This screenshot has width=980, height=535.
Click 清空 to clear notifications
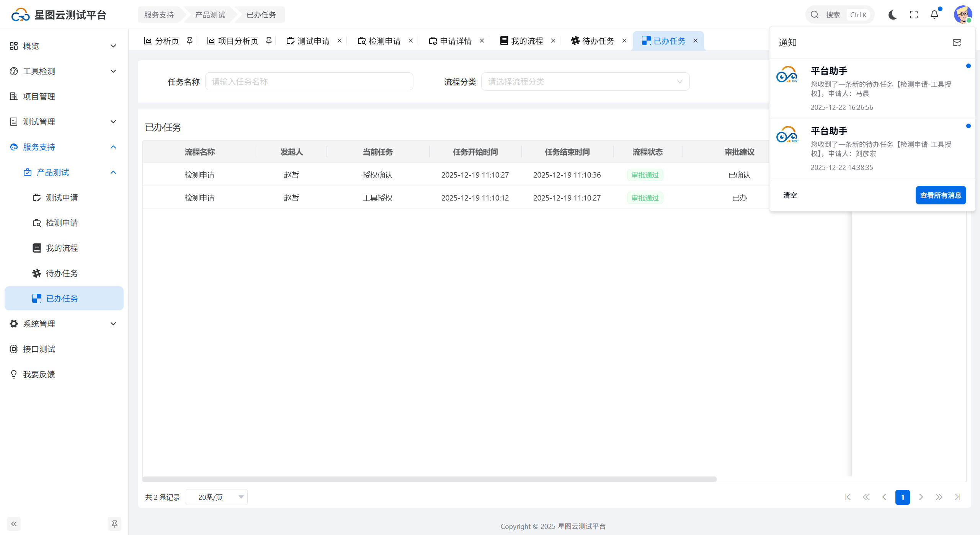tap(790, 195)
